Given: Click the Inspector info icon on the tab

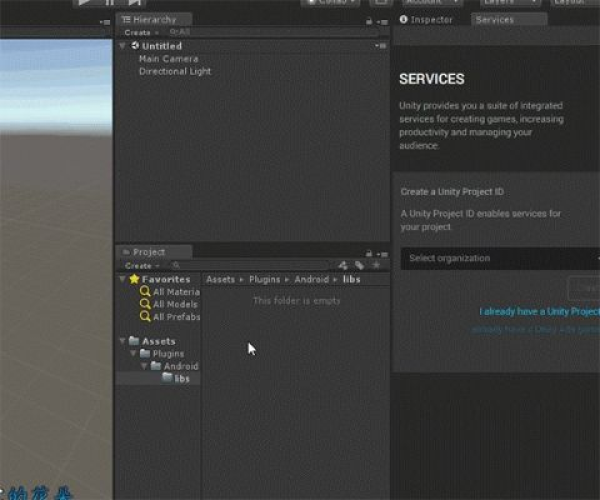Looking at the screenshot, I should click(x=403, y=19).
